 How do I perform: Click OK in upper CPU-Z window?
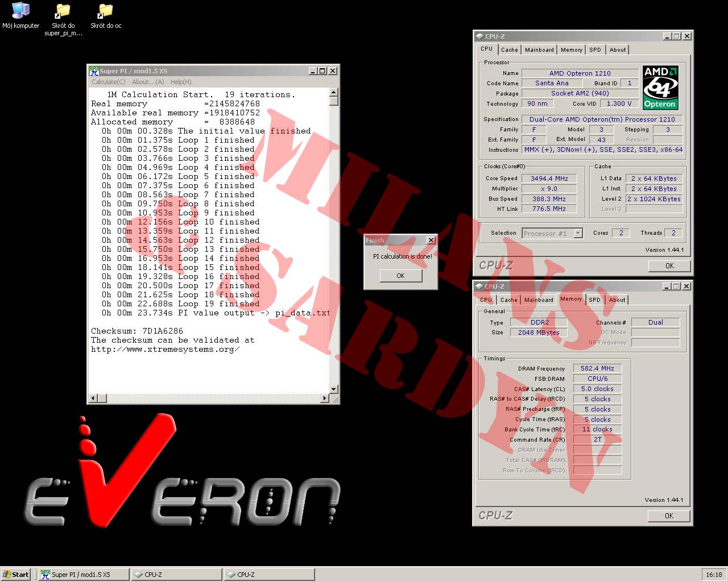669,266
